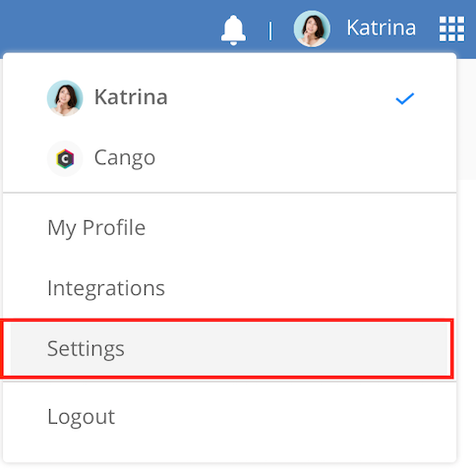Click Katrina's profile photo in the dropdown list
This screenshot has width=476, height=473.
[x=65, y=98]
